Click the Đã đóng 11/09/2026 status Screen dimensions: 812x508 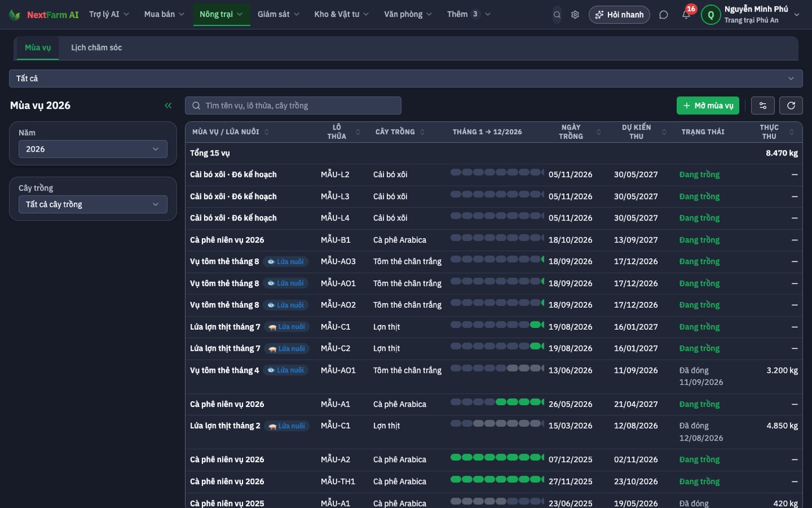pos(701,376)
